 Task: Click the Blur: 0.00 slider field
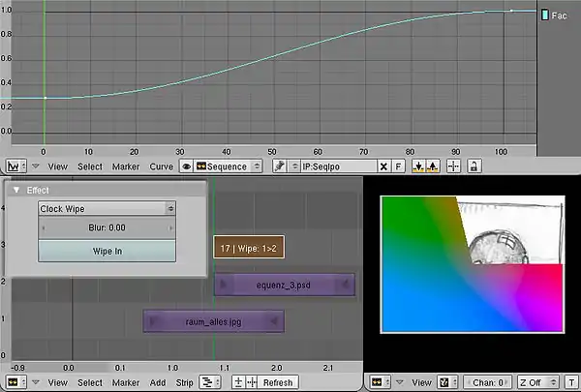[x=107, y=227]
